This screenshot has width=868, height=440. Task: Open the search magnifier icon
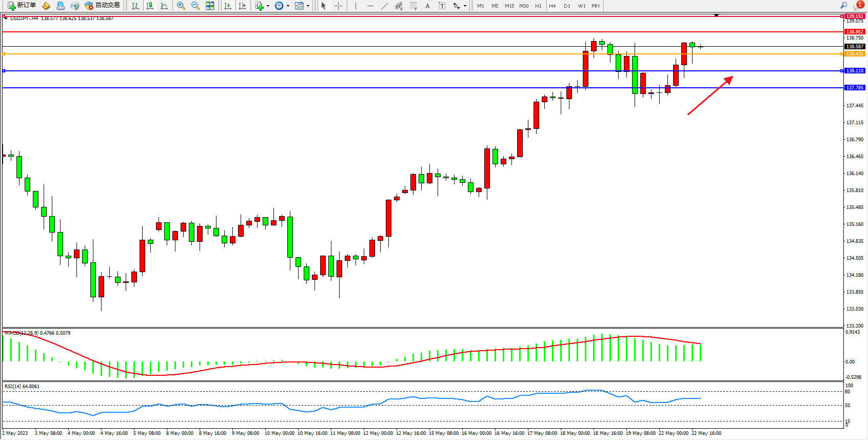tap(843, 6)
